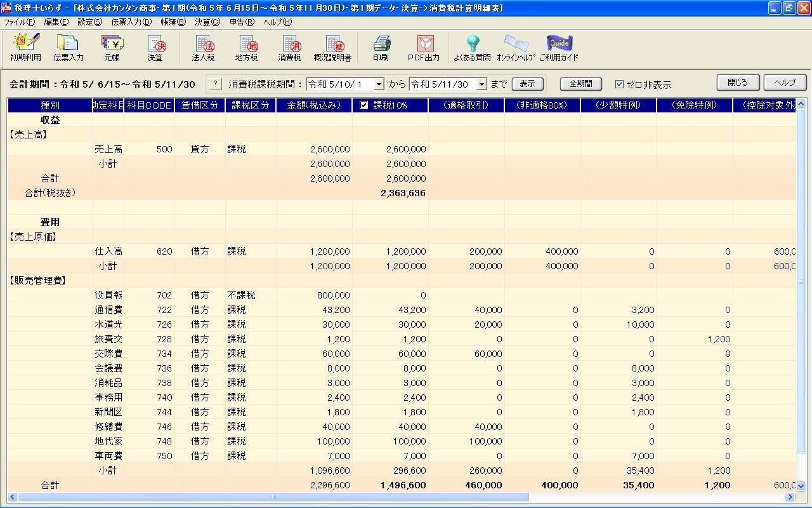Screen dimensions: 812x508
Task: Open the オンラインヘルプ icon
Action: 516,48
